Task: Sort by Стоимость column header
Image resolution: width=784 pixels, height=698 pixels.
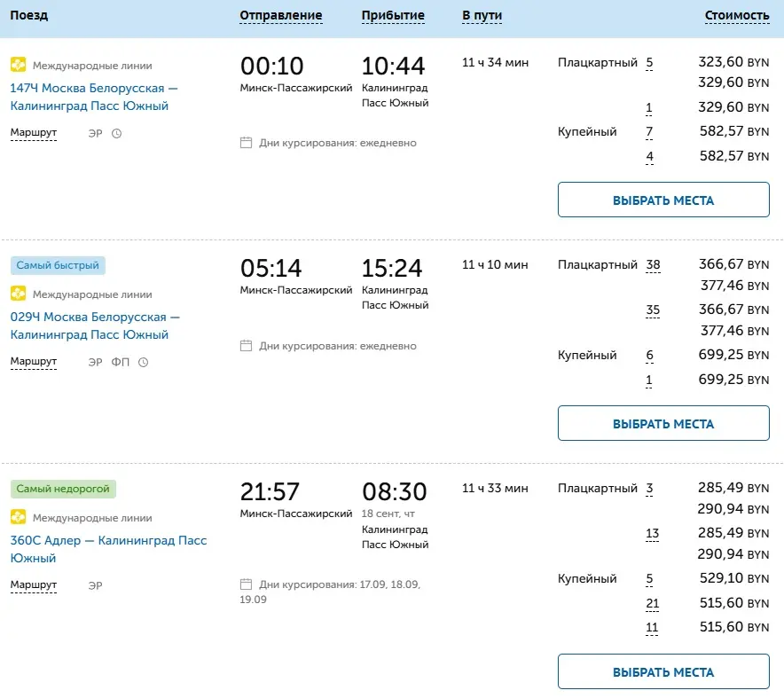Action: 736,15
